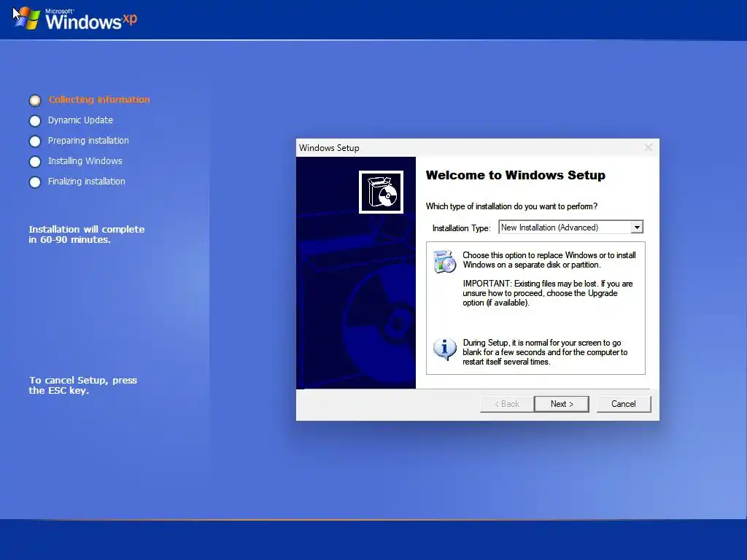This screenshot has height=560, width=747.
Task: Click the Windows XP flag logo
Action: [26, 18]
